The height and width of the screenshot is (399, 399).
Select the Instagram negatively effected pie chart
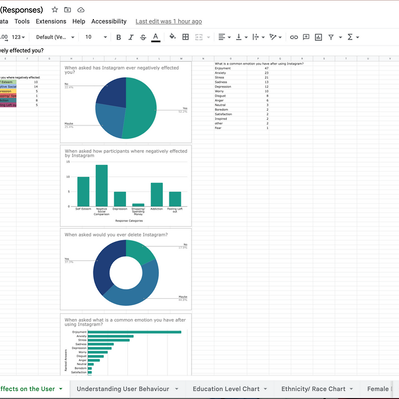coord(126,102)
